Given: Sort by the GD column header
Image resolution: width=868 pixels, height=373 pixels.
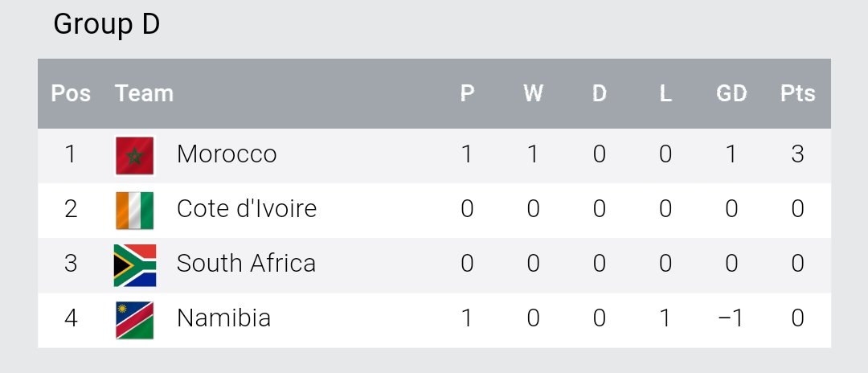Looking at the screenshot, I should 731,94.
